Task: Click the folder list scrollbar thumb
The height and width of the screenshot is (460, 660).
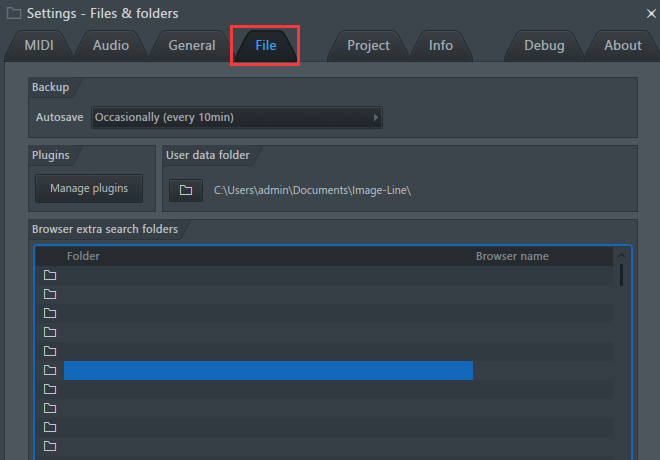Action: (x=621, y=275)
